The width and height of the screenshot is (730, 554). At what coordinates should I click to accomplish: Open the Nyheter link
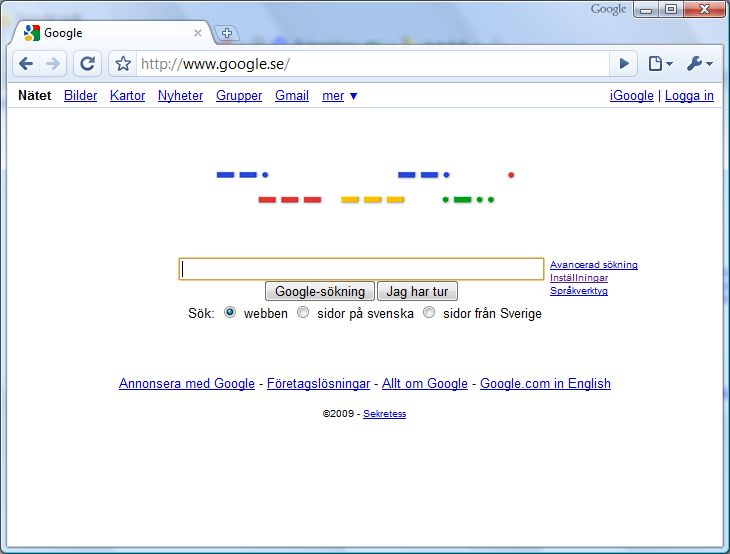[181, 95]
